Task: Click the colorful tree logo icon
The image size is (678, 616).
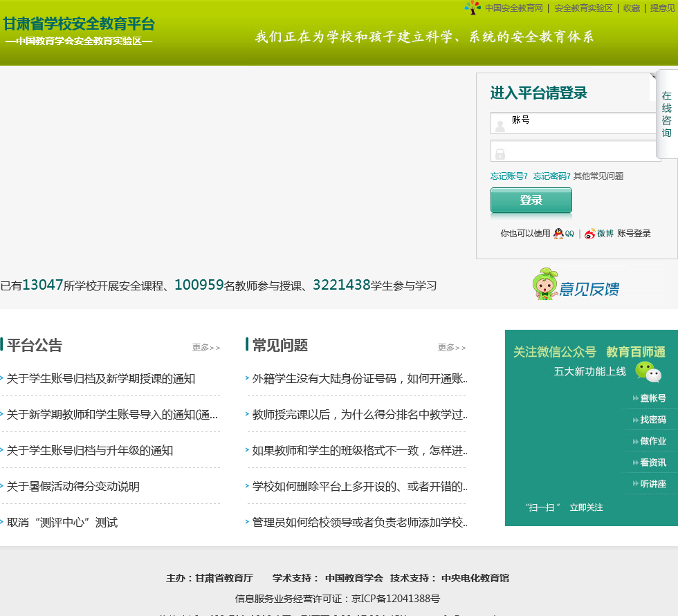Action: (473, 8)
